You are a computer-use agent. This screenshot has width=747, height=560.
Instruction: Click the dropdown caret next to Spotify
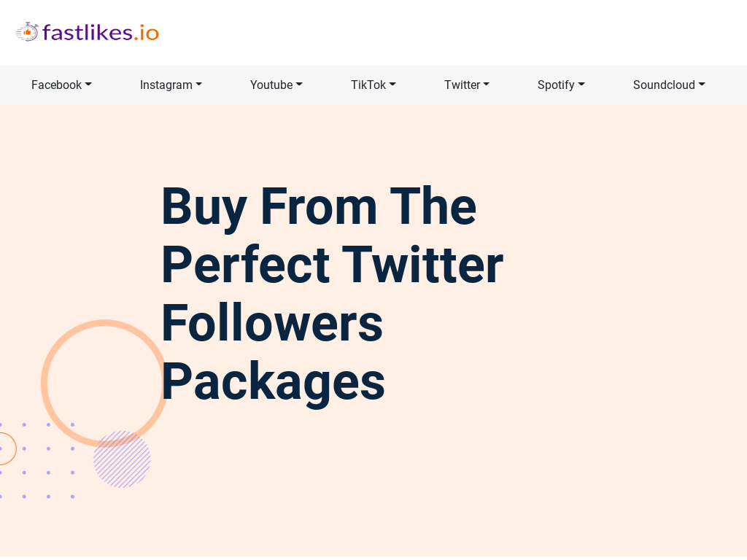[x=581, y=85]
